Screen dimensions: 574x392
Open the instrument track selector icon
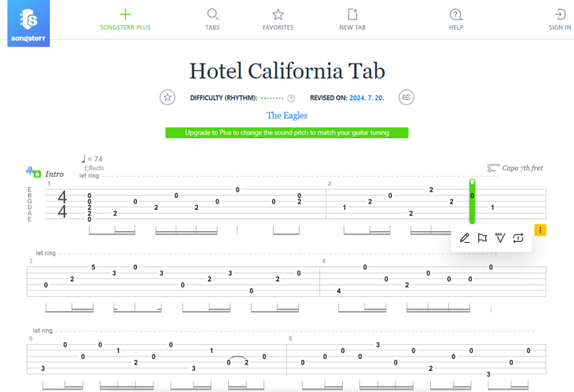point(30,170)
